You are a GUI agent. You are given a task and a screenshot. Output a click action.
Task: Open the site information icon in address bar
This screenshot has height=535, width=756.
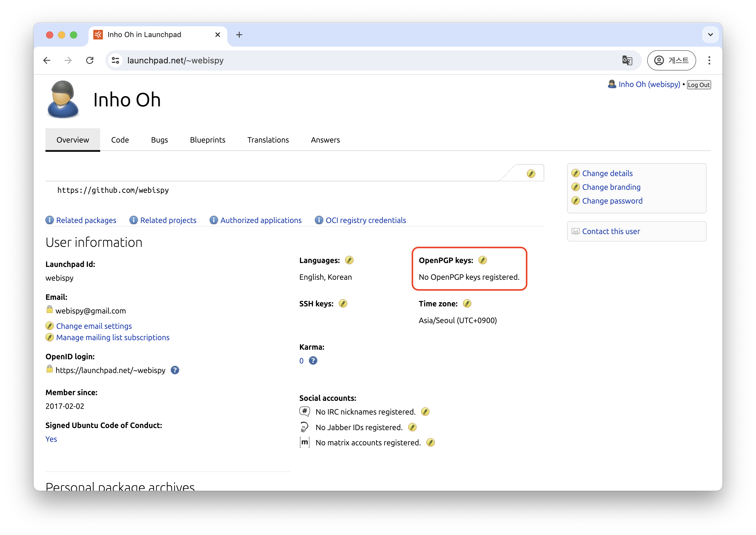(x=116, y=61)
